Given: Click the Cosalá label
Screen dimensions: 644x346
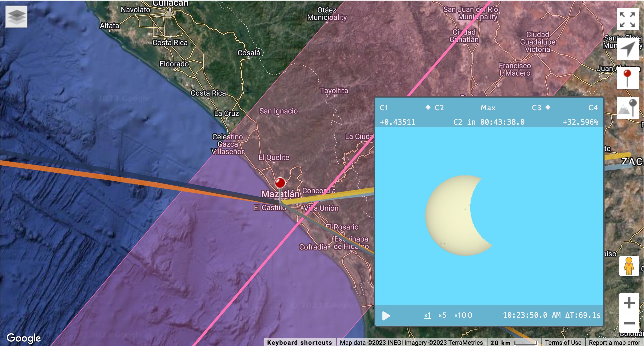Looking at the screenshot, I should pos(249,53).
